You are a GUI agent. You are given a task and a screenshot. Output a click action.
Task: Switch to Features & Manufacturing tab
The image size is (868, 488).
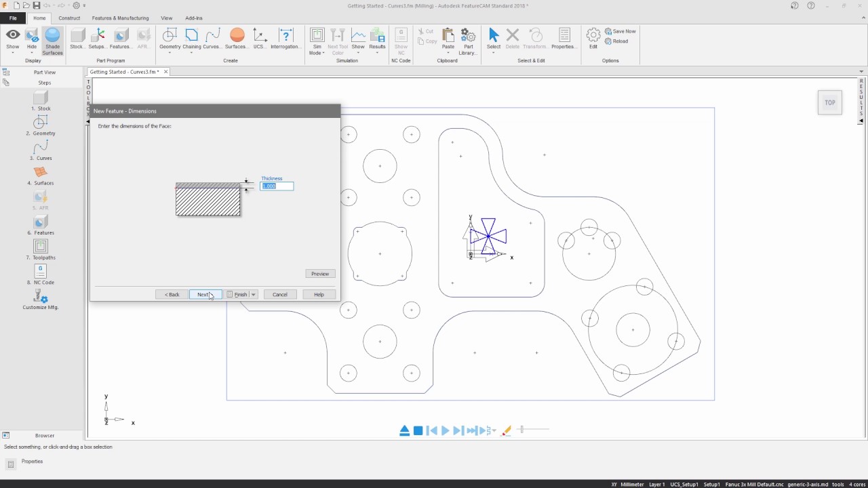coord(120,18)
